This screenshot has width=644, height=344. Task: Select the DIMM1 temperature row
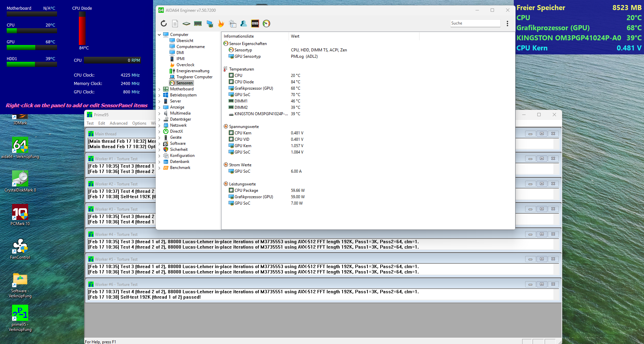tap(264, 101)
